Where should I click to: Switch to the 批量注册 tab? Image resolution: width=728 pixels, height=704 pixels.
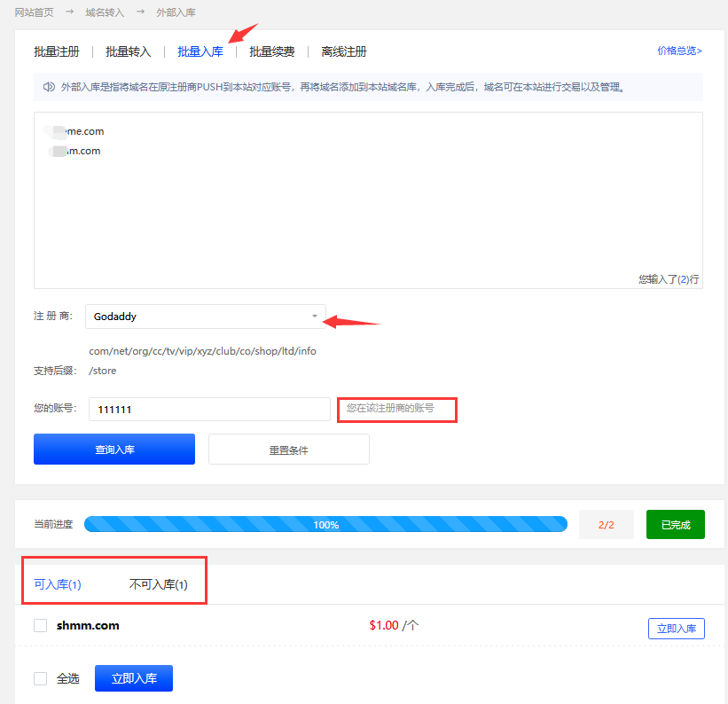(x=57, y=51)
